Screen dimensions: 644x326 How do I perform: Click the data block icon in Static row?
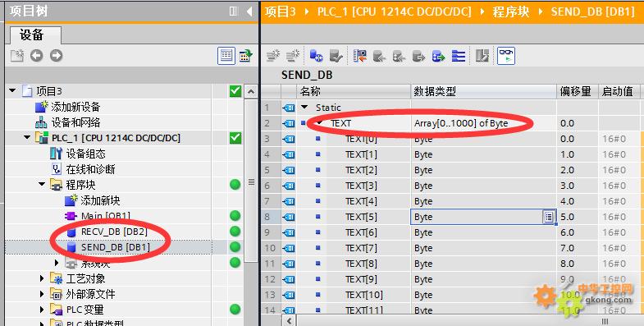[x=288, y=108]
